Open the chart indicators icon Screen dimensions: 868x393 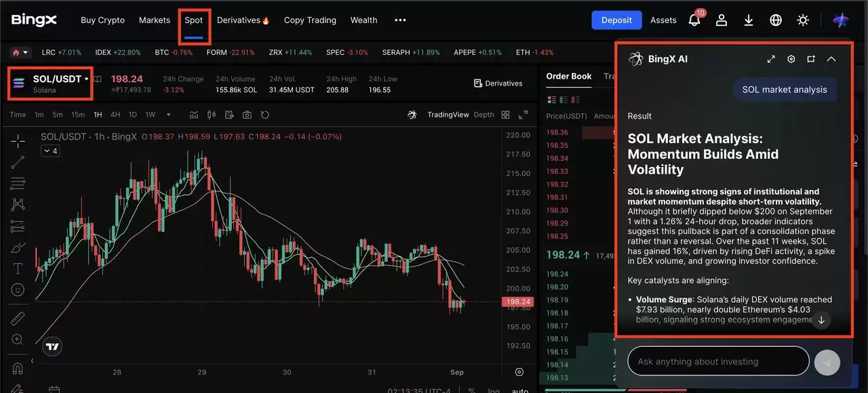(194, 115)
